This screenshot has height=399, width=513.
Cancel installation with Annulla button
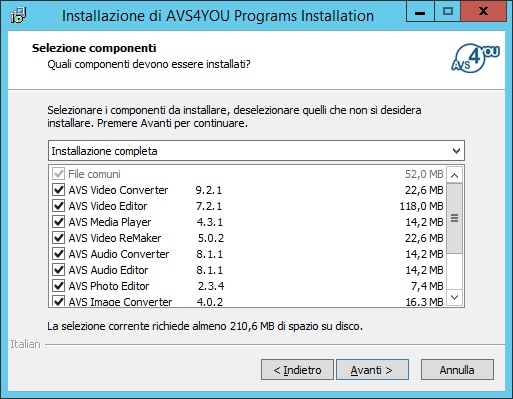pyautogui.click(x=457, y=370)
